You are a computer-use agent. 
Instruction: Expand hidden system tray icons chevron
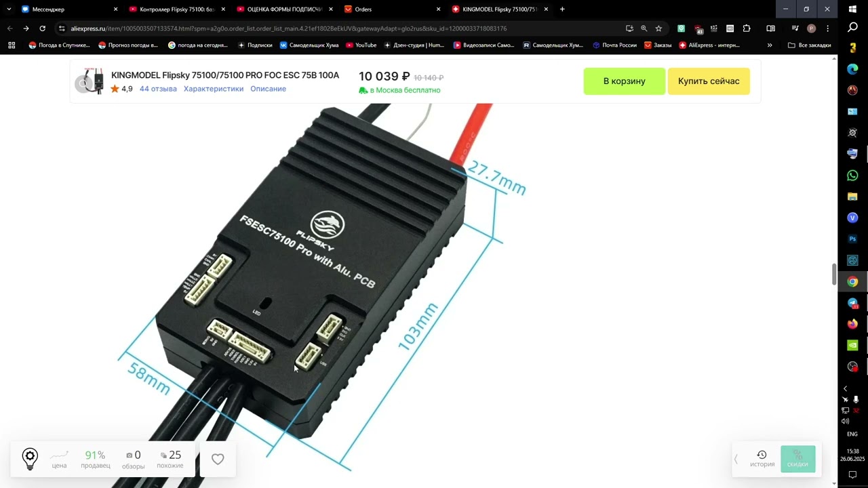click(846, 388)
